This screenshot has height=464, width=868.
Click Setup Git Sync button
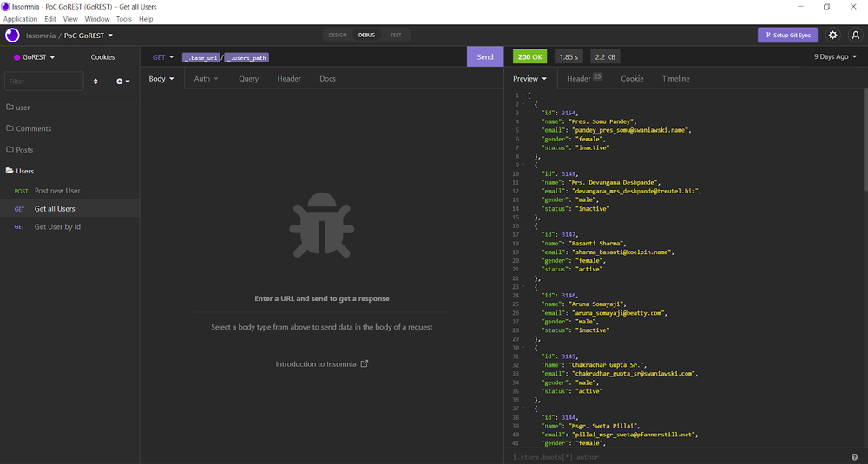pos(787,35)
